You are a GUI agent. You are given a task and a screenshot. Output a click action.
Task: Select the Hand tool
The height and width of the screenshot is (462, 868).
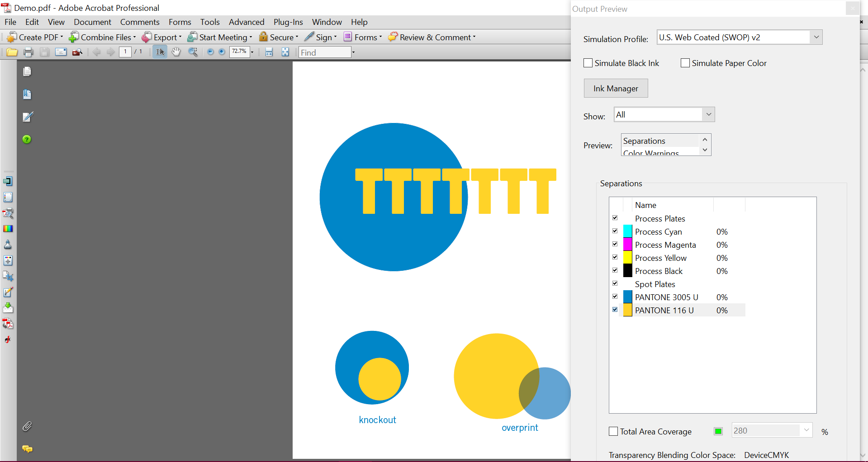[x=176, y=52]
